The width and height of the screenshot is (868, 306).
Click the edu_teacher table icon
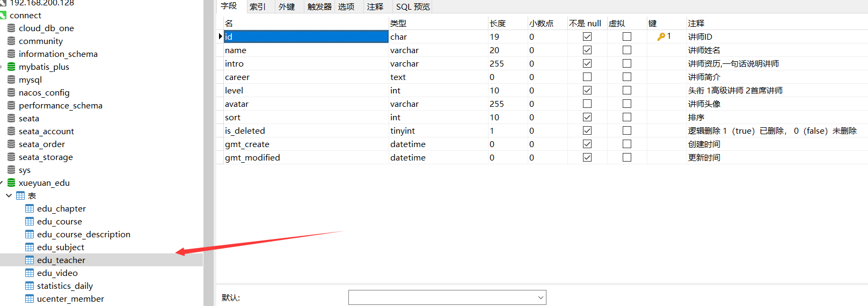(x=30, y=260)
